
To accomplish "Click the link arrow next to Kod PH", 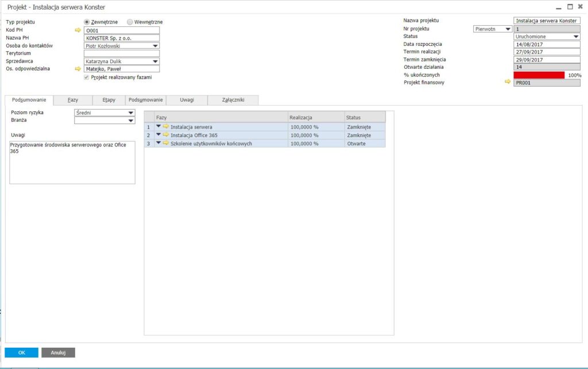I will (x=79, y=30).
